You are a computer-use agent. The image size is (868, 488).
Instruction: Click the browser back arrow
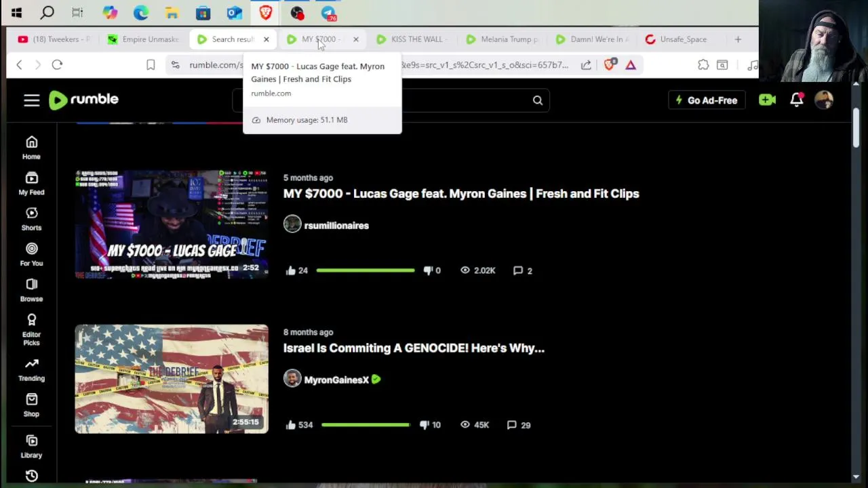(19, 65)
